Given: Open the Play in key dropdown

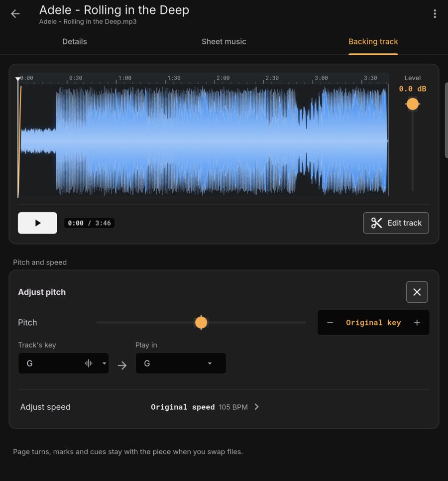Looking at the screenshot, I should pyautogui.click(x=181, y=363).
